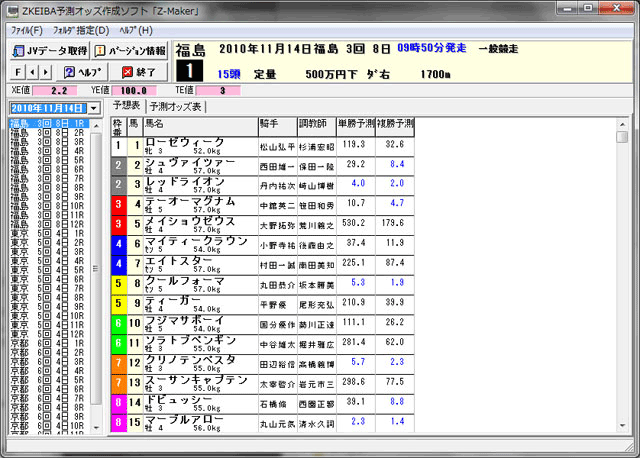Click the TE値 field showing 3
The height and width of the screenshot is (458, 640).
(x=219, y=91)
